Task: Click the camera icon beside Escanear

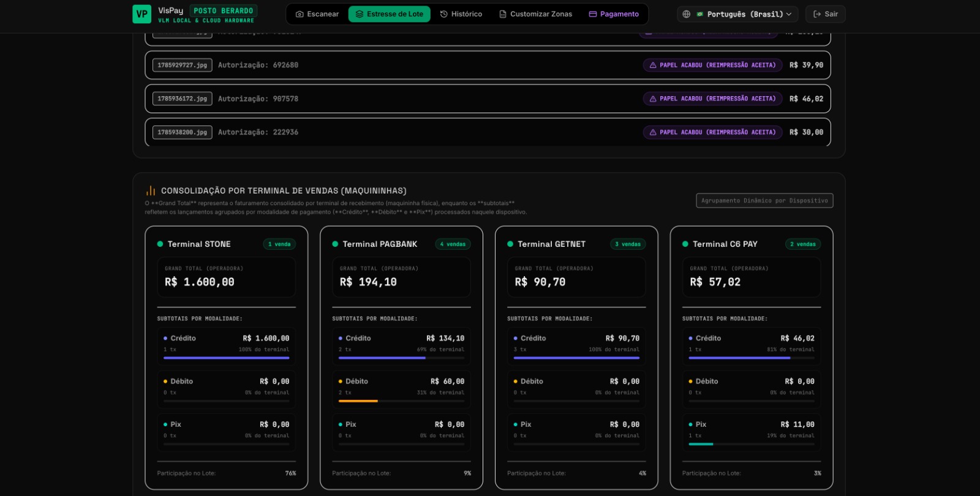Action: pyautogui.click(x=300, y=14)
